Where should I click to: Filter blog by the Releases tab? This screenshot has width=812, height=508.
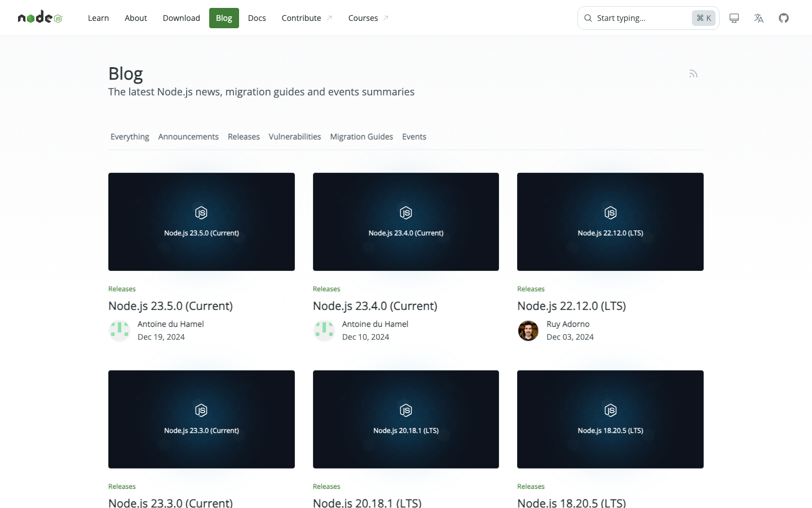point(244,137)
